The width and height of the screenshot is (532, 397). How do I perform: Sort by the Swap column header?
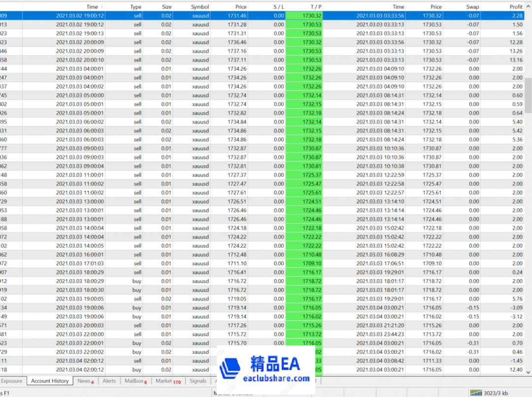click(x=470, y=6)
